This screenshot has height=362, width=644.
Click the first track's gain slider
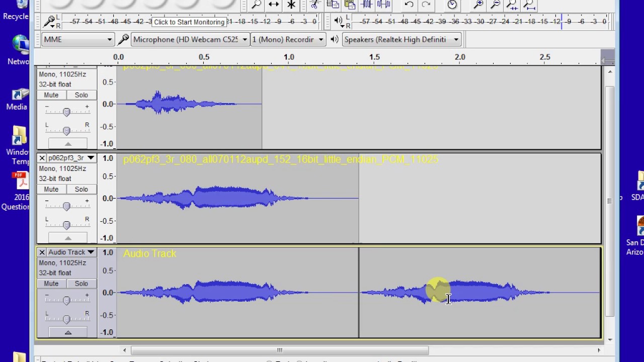coord(66,112)
